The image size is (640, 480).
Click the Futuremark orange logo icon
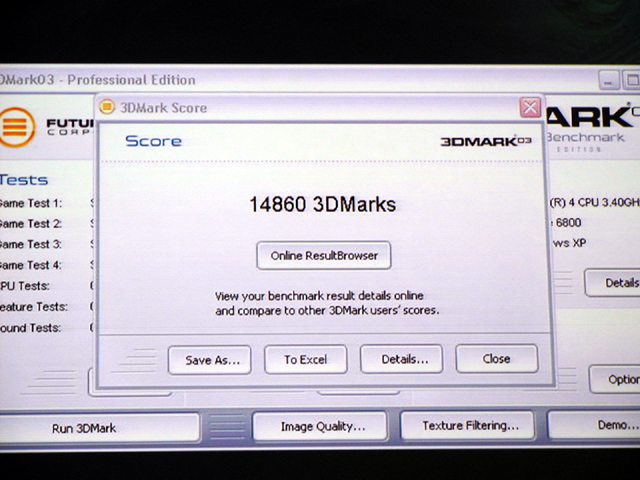(16, 126)
